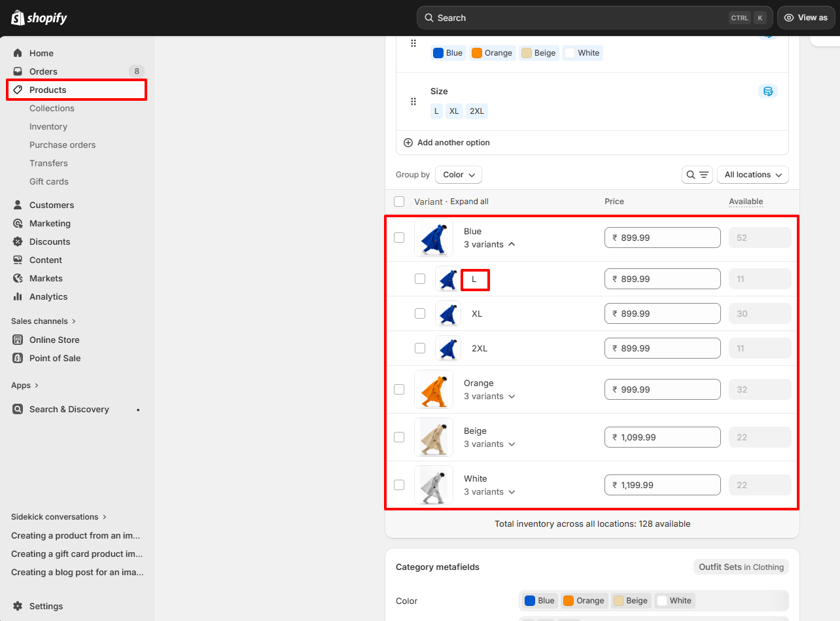Open Transfers in the sidebar
This screenshot has height=621, width=840.
point(48,163)
